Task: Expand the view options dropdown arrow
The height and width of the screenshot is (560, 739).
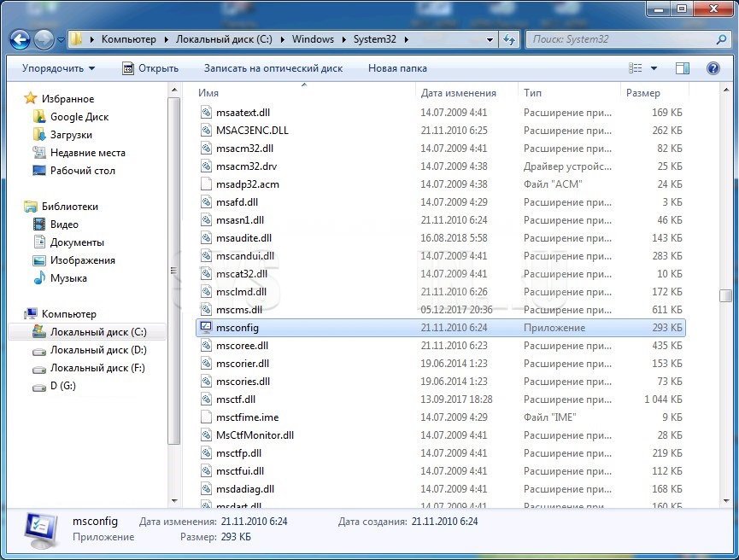Action: pos(654,68)
